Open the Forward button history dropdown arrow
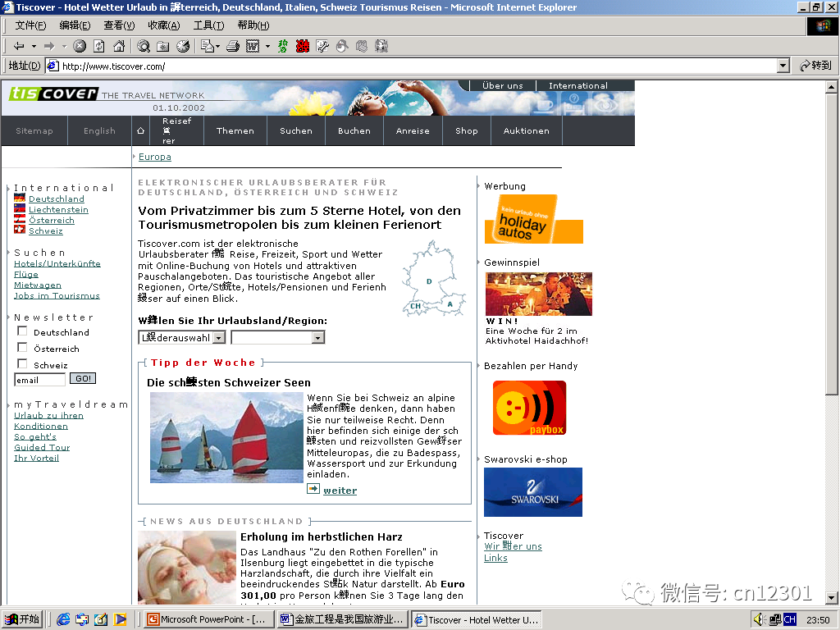The width and height of the screenshot is (840, 630). tap(64, 47)
